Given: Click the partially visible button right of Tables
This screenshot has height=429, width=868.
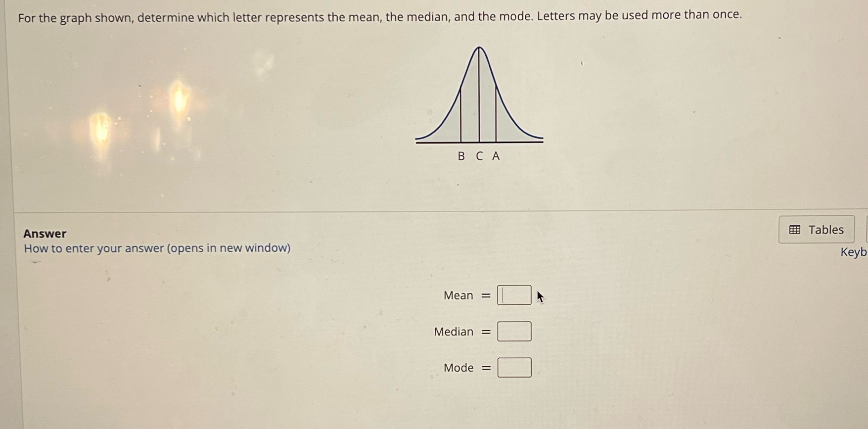Looking at the screenshot, I should (x=866, y=229).
